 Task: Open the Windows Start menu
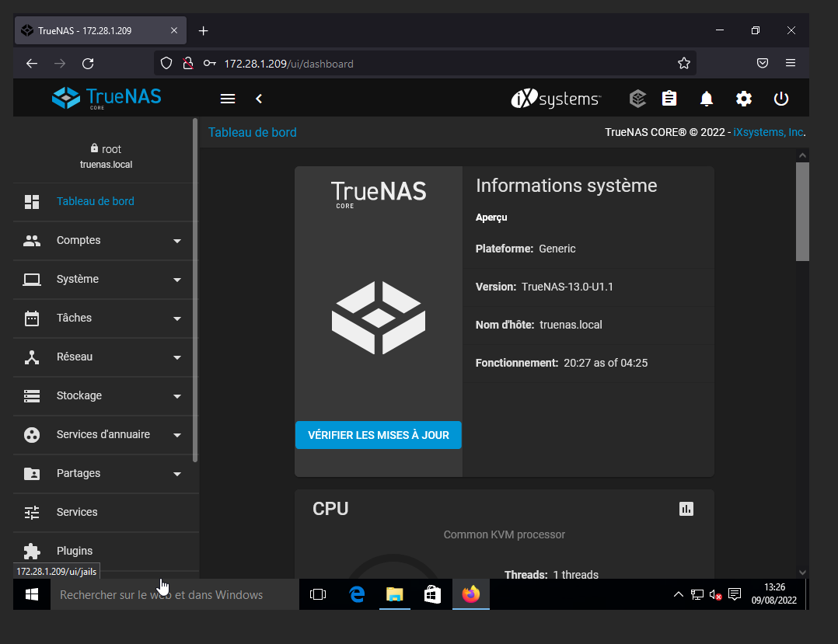point(32,594)
